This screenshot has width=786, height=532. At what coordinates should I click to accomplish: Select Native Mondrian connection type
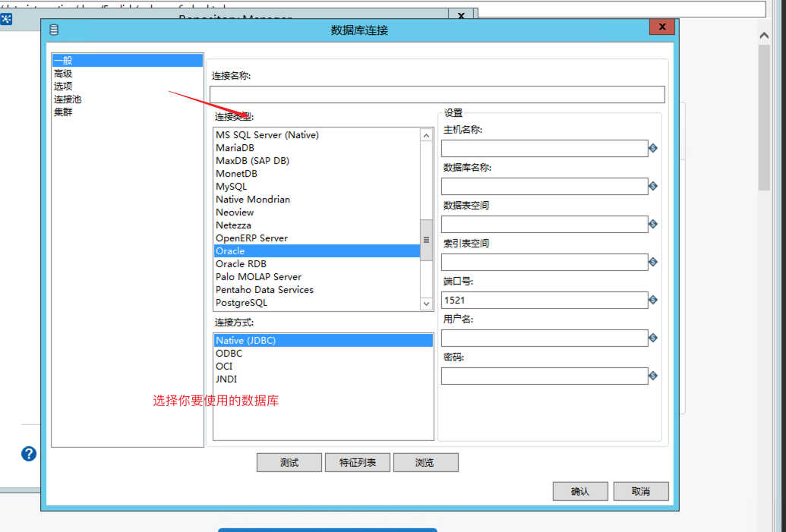pyautogui.click(x=317, y=200)
